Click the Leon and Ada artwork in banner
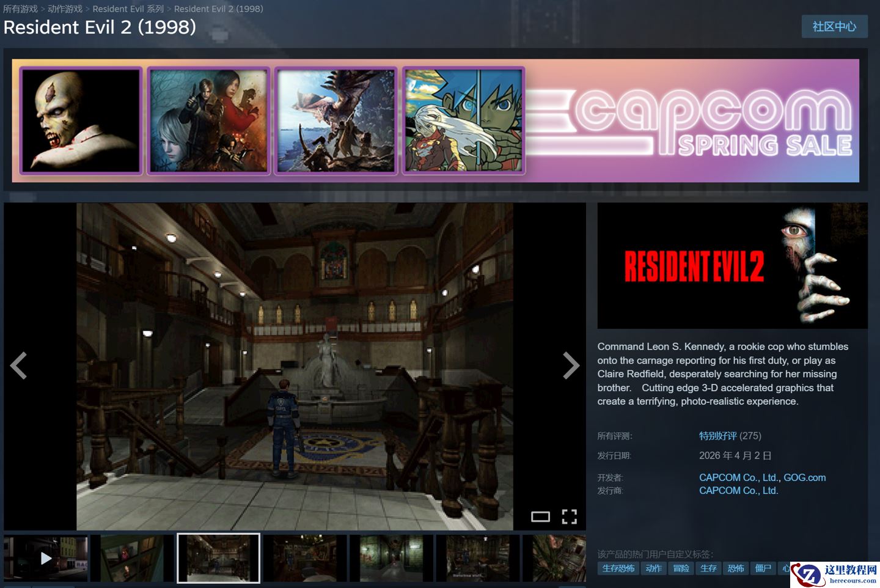The image size is (880, 588). (209, 121)
